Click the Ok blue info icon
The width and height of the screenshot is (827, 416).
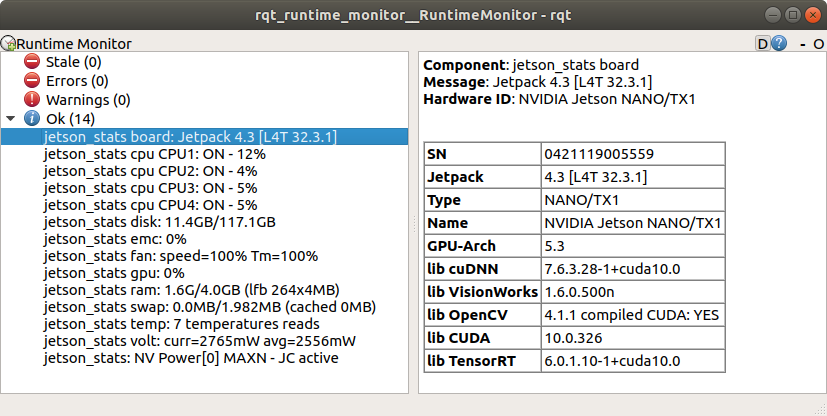[x=32, y=119]
